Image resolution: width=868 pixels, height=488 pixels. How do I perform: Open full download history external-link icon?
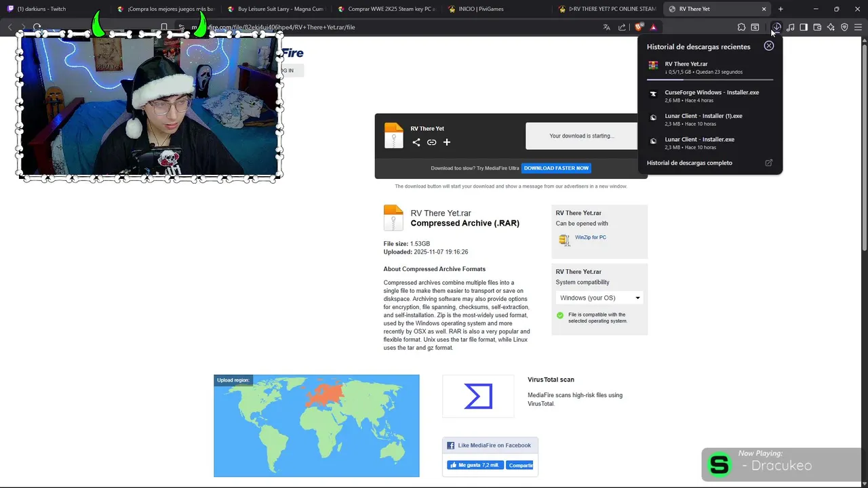pyautogui.click(x=768, y=163)
